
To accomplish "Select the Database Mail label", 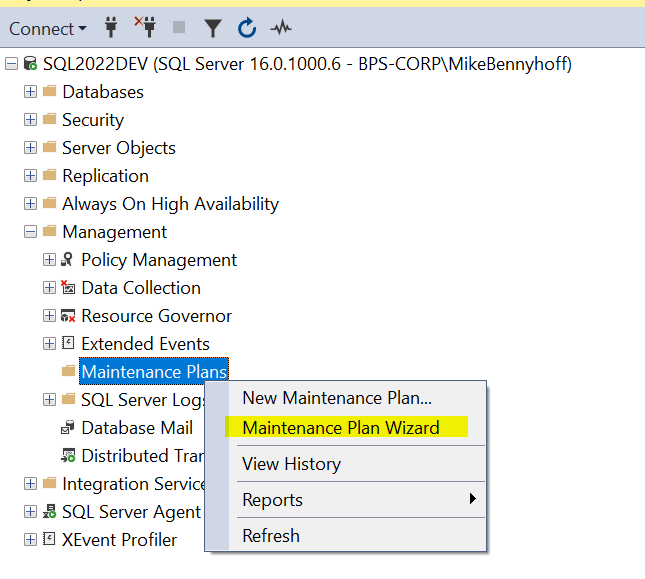I will pos(137,428).
